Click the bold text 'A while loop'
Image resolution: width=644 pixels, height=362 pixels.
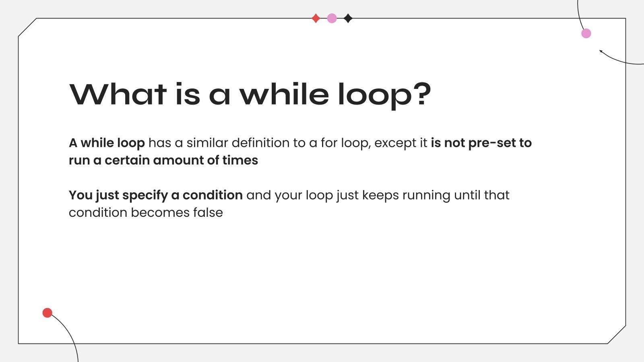(x=107, y=143)
